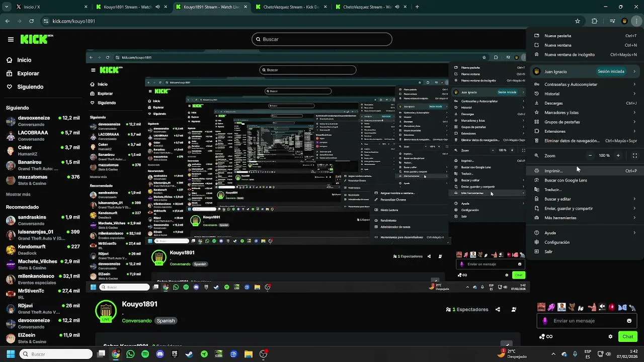Open Spotify from the taskbar
The height and width of the screenshot is (362, 644).
(145, 354)
